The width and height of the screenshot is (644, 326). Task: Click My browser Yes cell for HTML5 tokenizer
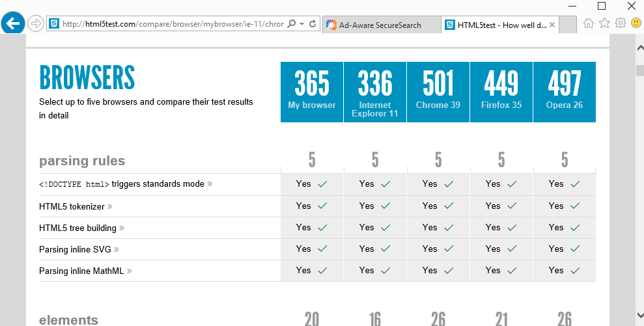coord(312,206)
